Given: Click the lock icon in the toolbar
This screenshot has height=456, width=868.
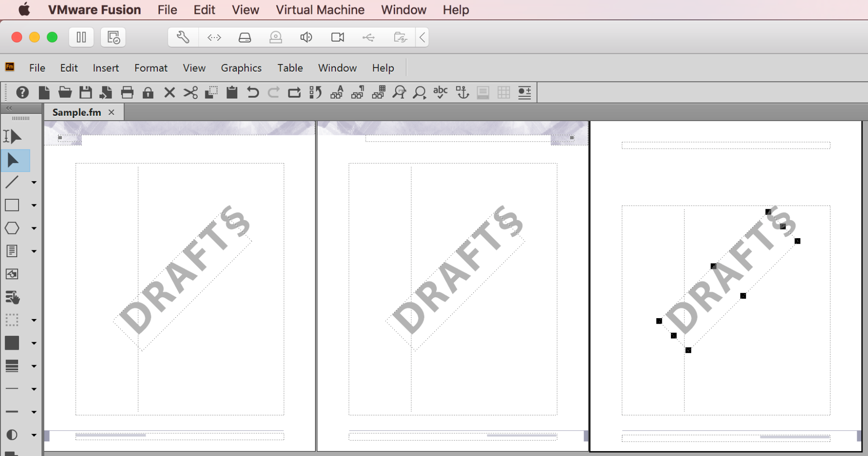Looking at the screenshot, I should pyautogui.click(x=148, y=93).
